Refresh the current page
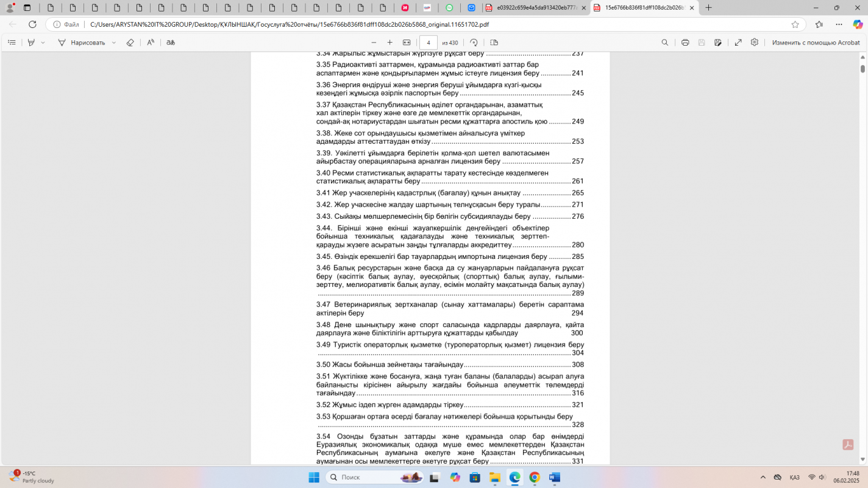This screenshot has width=868, height=488. 32,24
